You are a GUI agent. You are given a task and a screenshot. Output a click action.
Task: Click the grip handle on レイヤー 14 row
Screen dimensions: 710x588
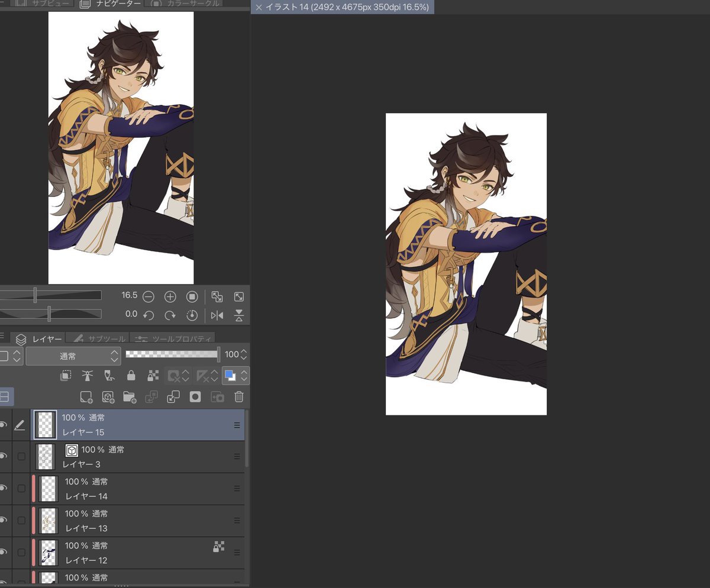click(x=237, y=488)
